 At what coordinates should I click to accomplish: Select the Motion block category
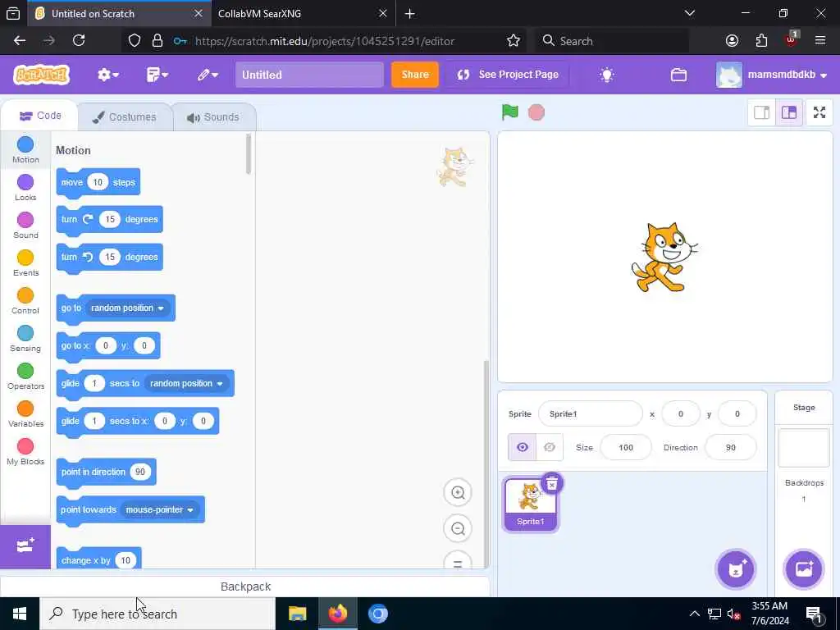pos(25,149)
